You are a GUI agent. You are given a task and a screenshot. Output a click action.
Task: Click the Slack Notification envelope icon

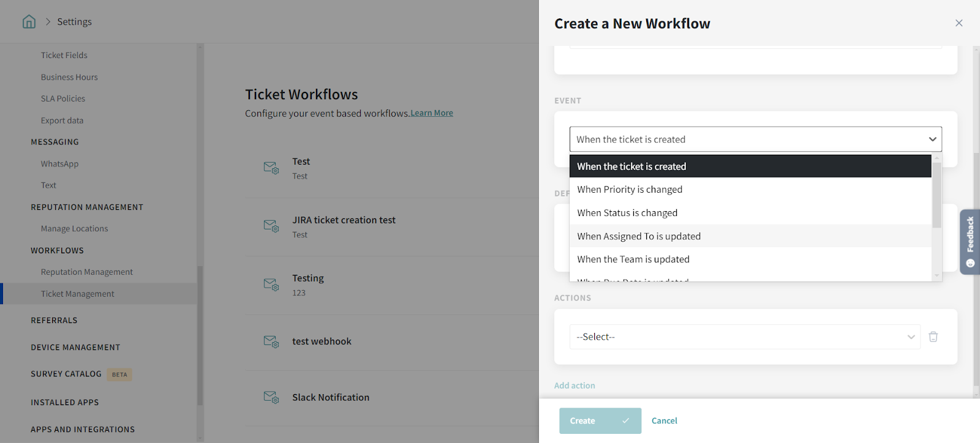click(271, 397)
